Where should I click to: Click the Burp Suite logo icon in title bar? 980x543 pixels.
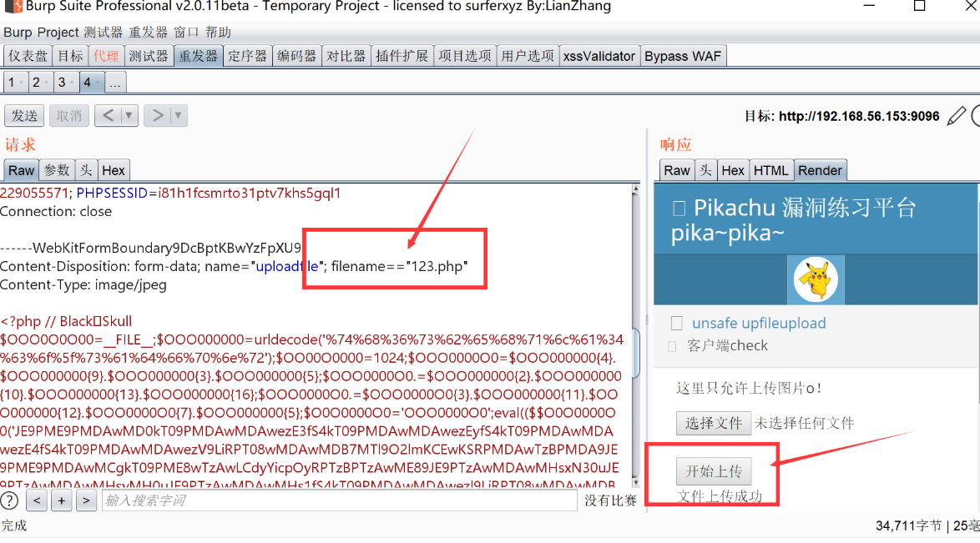click(13, 7)
